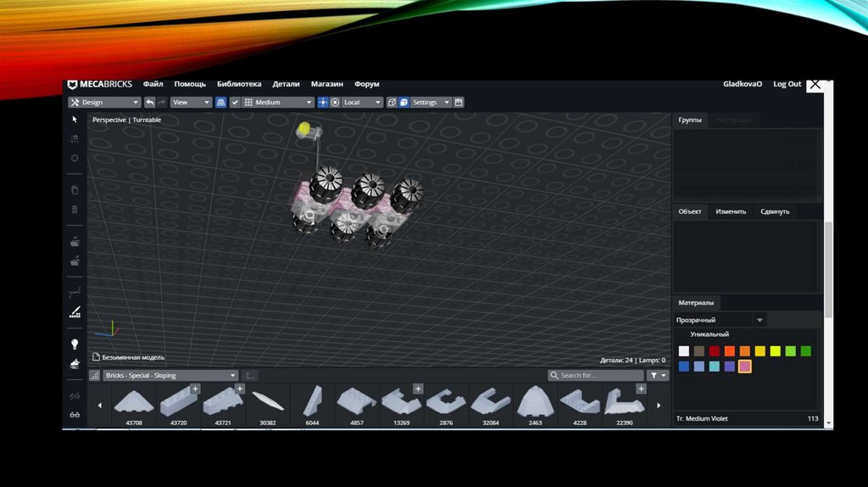Click the Search for parts field
The height and width of the screenshot is (487, 868).
(x=596, y=375)
